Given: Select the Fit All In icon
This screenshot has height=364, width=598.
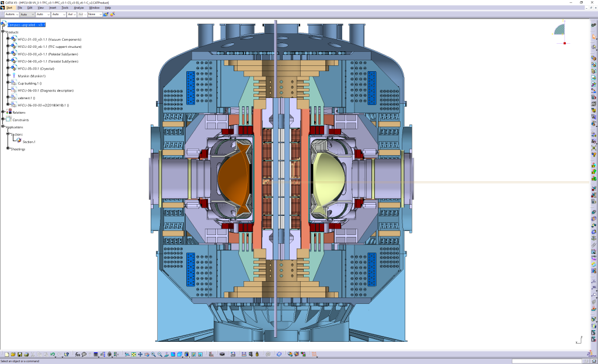Looking at the screenshot, I should click(133, 353).
